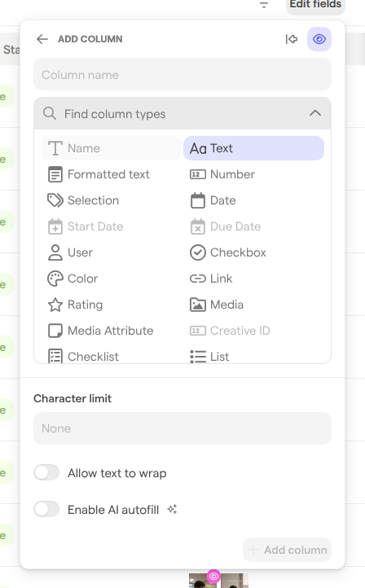Click the Add column button
The image size is (365, 588).
[287, 550]
